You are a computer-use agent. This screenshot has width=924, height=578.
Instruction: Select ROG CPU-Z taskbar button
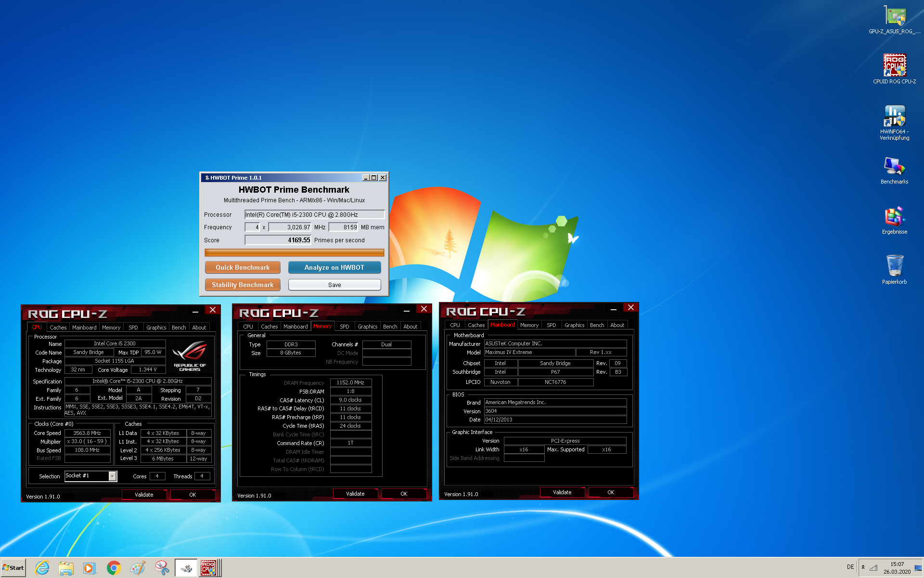(210, 568)
